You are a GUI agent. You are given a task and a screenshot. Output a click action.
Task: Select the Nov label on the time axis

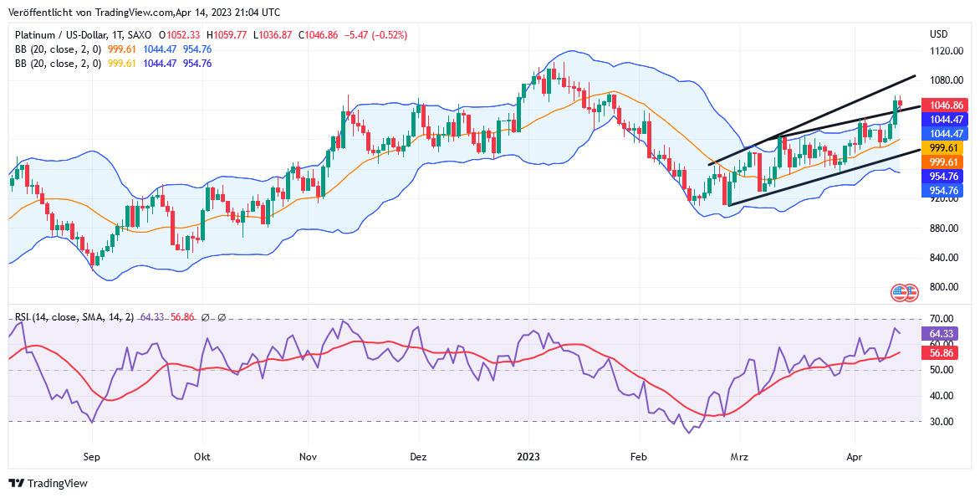point(308,458)
